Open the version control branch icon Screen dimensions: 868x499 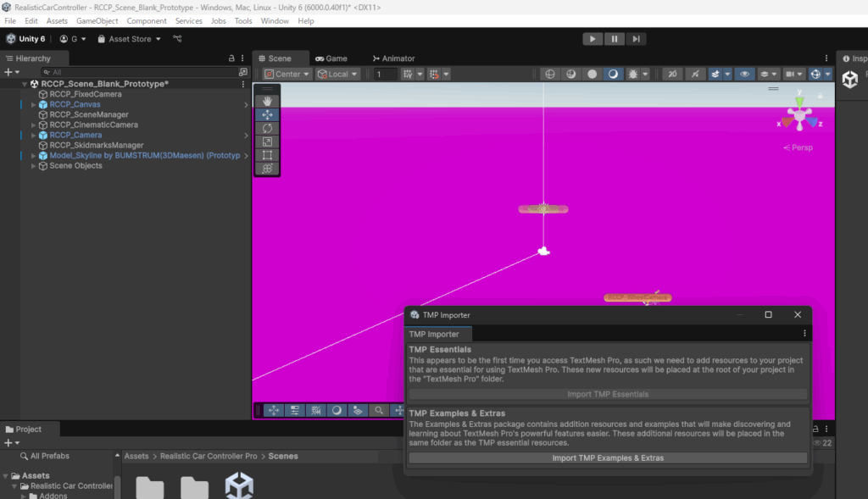pyautogui.click(x=177, y=39)
